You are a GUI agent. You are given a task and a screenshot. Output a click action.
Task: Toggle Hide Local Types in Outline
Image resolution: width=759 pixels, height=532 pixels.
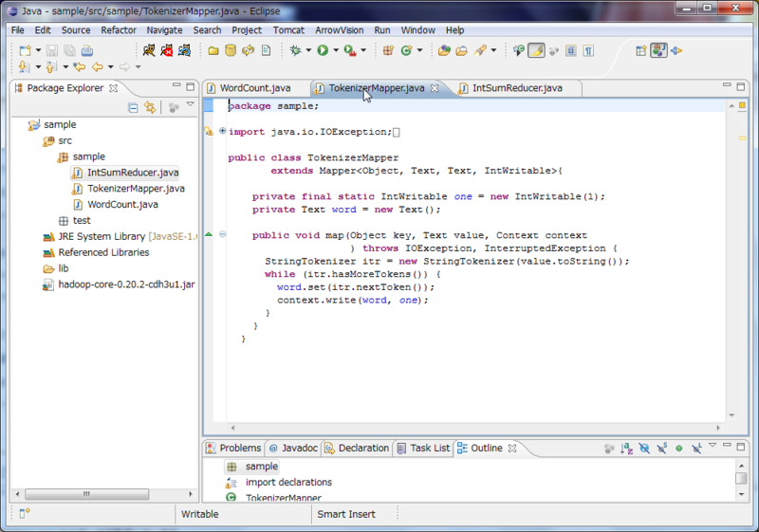696,449
